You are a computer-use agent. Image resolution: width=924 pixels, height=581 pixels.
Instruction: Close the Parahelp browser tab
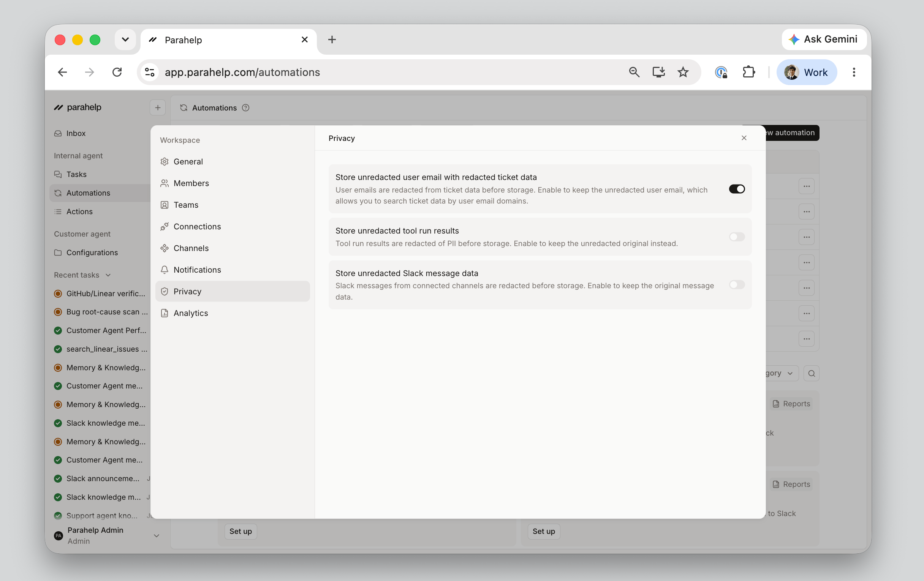pos(305,39)
